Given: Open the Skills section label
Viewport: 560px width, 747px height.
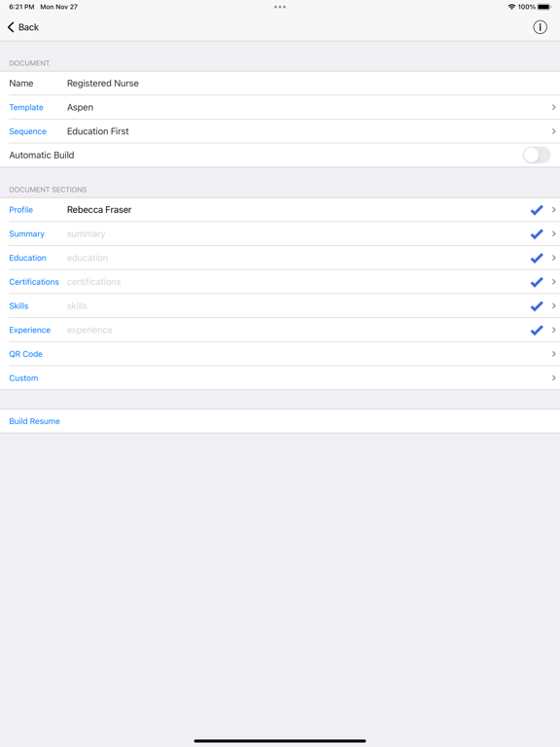Looking at the screenshot, I should pos(18,305).
